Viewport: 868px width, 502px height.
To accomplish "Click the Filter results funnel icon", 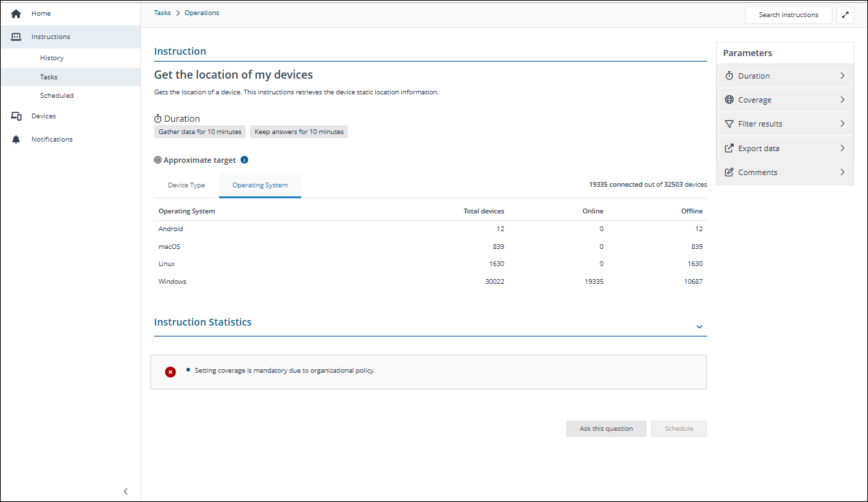I will coord(729,124).
